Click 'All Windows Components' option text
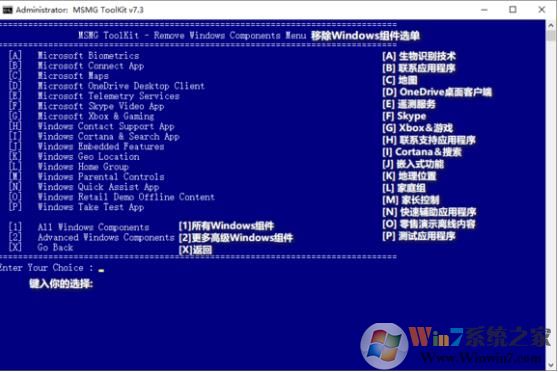The image size is (558, 372). [93, 227]
